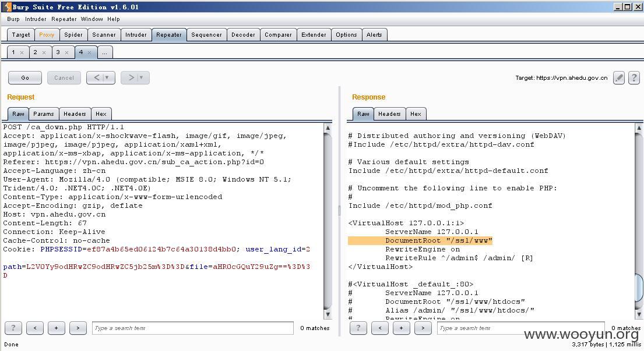
Task: Select the request Params tab
Action: [44, 114]
